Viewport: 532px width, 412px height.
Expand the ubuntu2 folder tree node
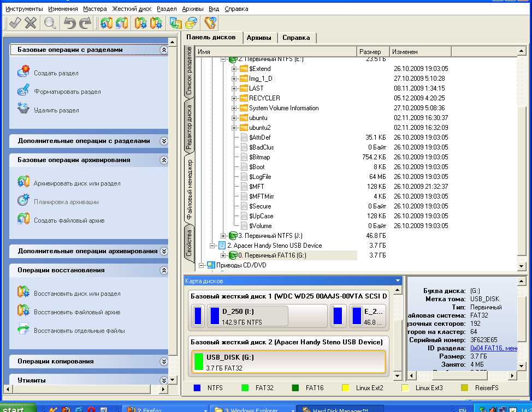[234, 128]
